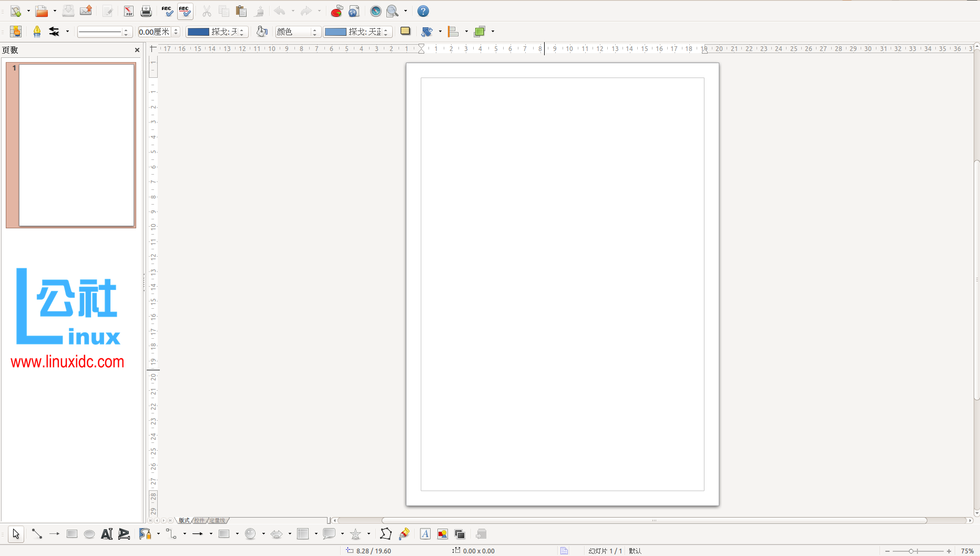This screenshot has width=980, height=556.
Task: Toggle Edit Points mode
Action: tap(386, 534)
